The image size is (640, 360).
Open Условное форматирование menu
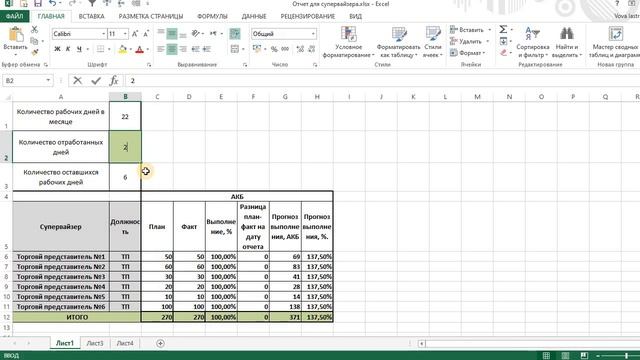[348, 42]
